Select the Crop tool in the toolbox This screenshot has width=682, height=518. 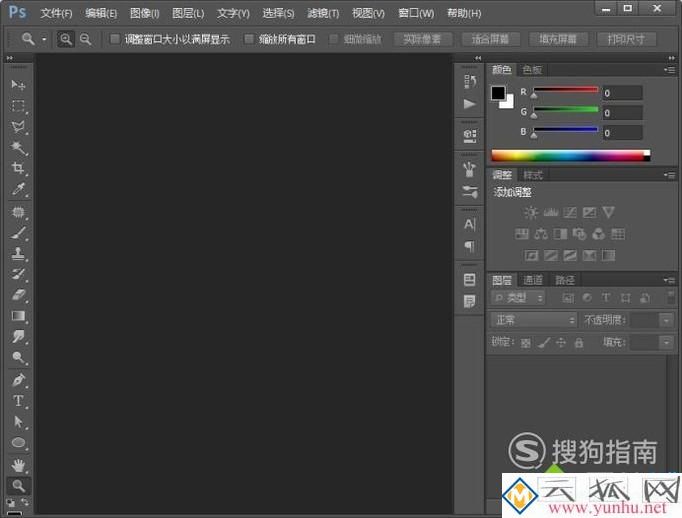coord(18,169)
